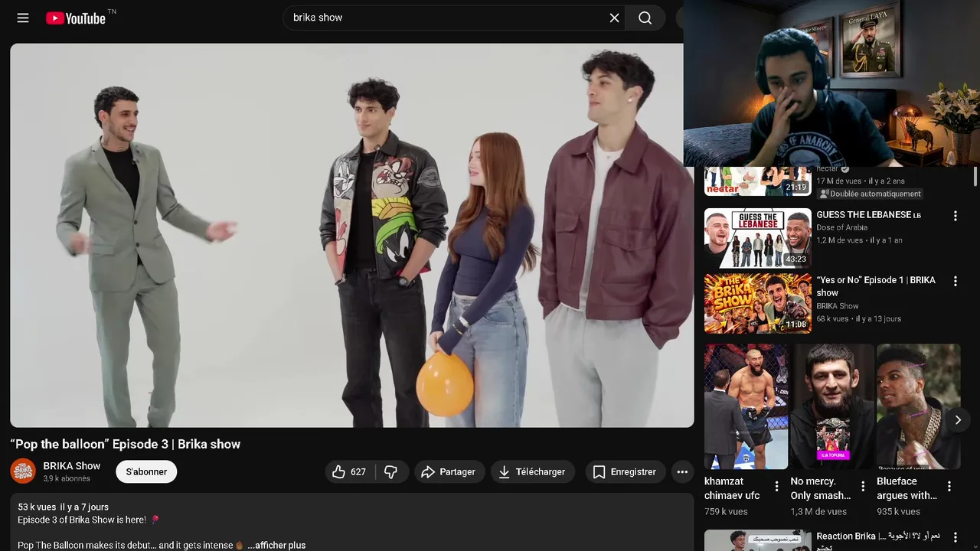Viewport: 980px width, 551px height.
Task: Open options for Reaction Brika video
Action: tap(955, 538)
